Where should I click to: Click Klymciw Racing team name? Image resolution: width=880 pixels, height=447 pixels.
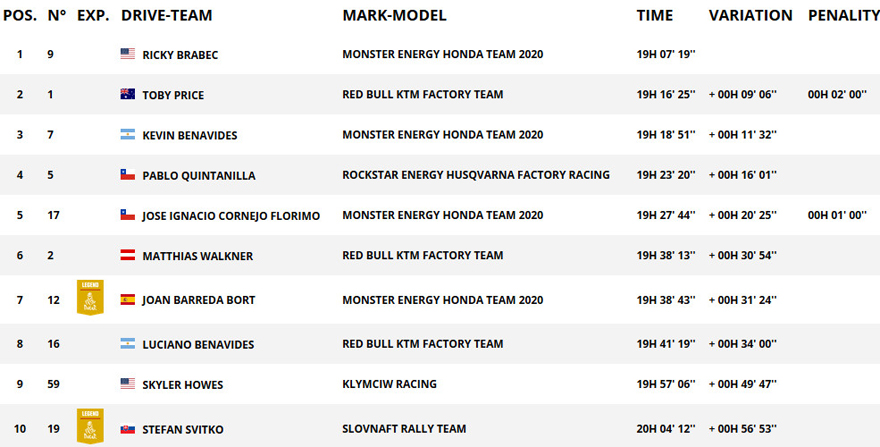(x=389, y=384)
